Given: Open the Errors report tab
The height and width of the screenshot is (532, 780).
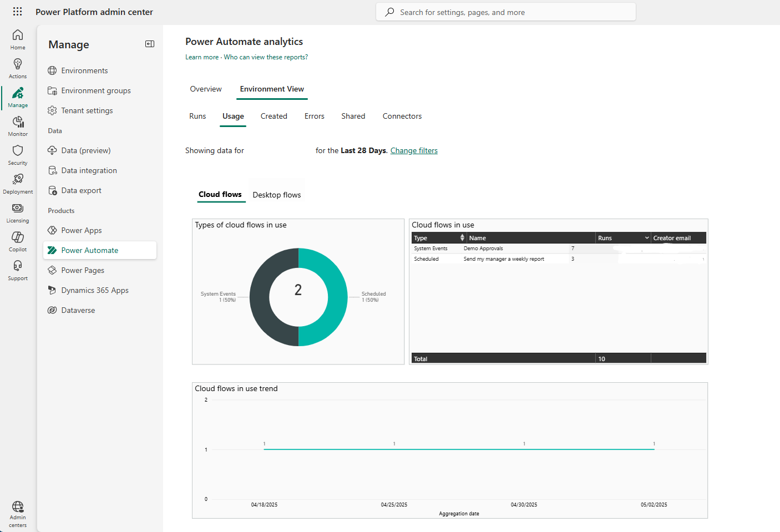Looking at the screenshot, I should tap(315, 116).
